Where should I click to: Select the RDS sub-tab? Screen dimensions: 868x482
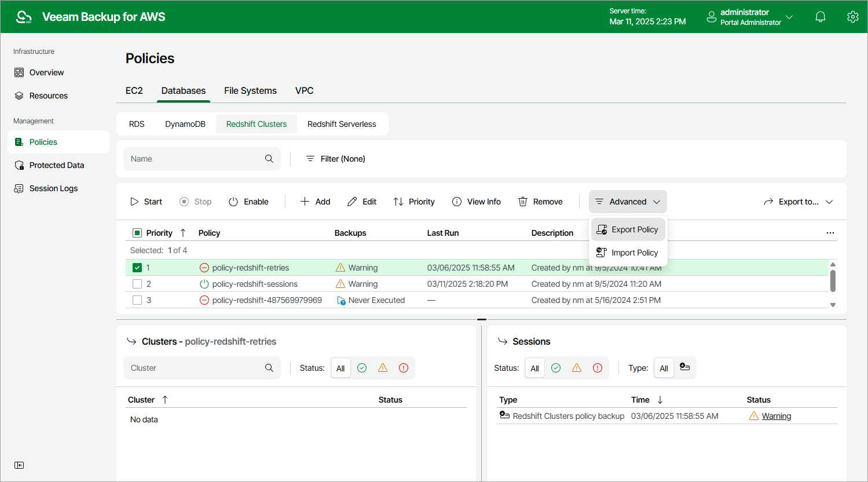tap(137, 124)
